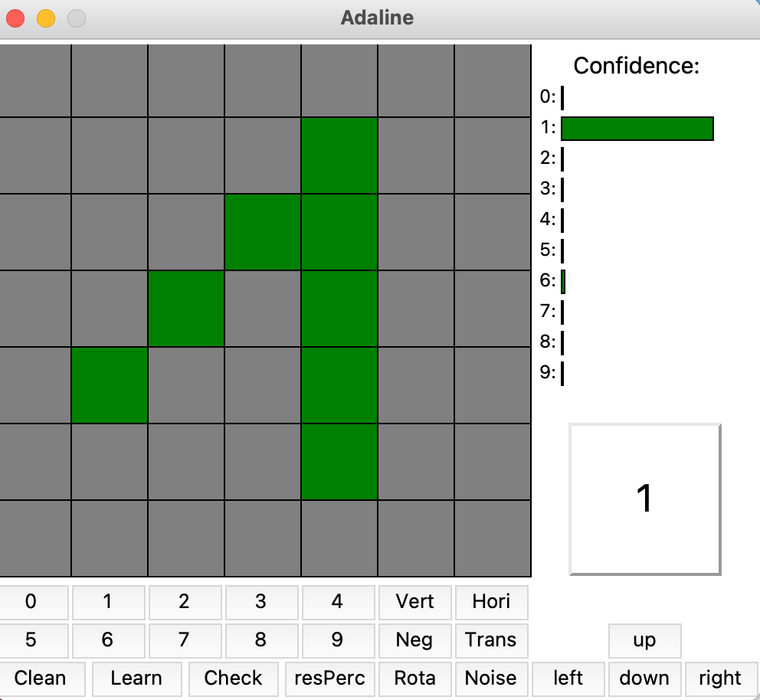The width and height of the screenshot is (760, 700).
Task: Click the confidence bar for digit 1
Action: 637,129
